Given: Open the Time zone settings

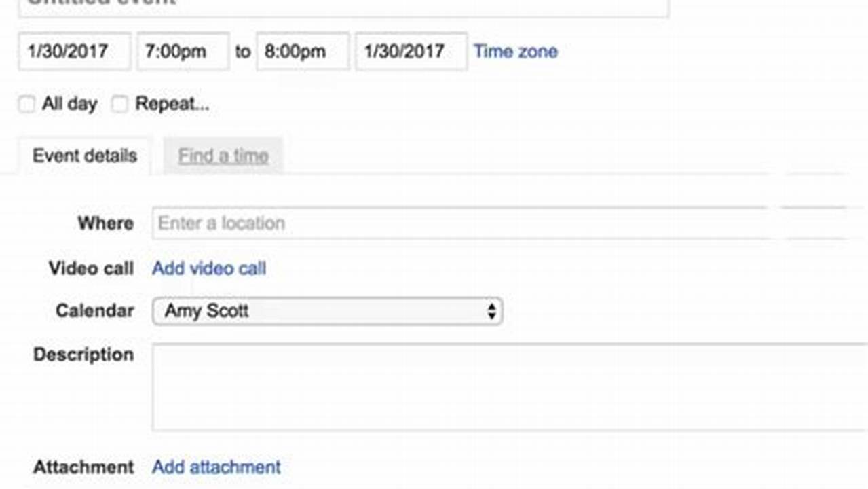Looking at the screenshot, I should [516, 51].
